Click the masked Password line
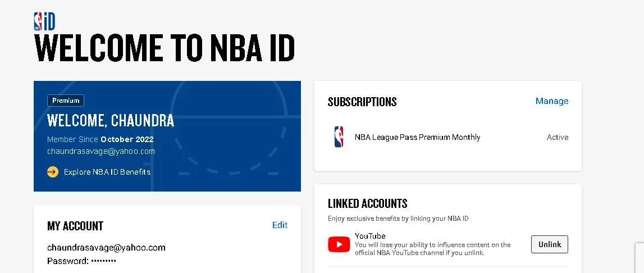The height and width of the screenshot is (273, 644). [82, 261]
